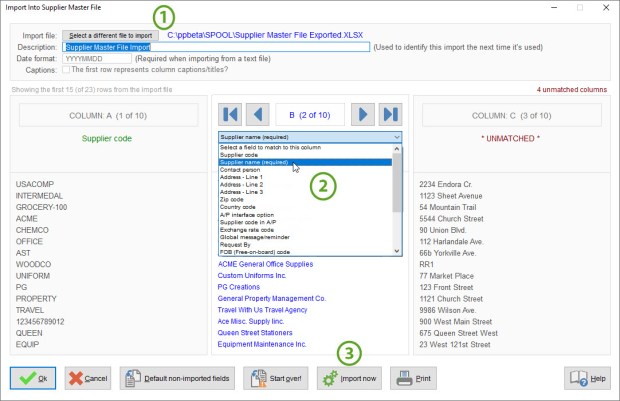Confirm with the Ok button
Viewport: 620px width, 401px height.
coord(33,379)
